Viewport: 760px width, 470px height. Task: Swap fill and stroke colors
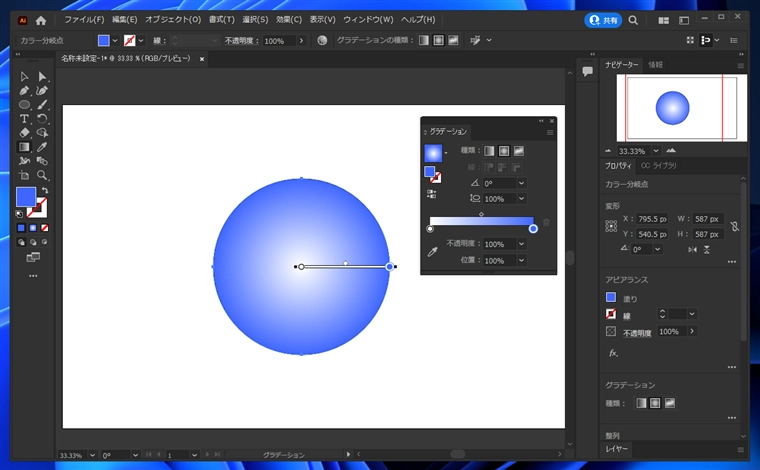click(x=45, y=190)
